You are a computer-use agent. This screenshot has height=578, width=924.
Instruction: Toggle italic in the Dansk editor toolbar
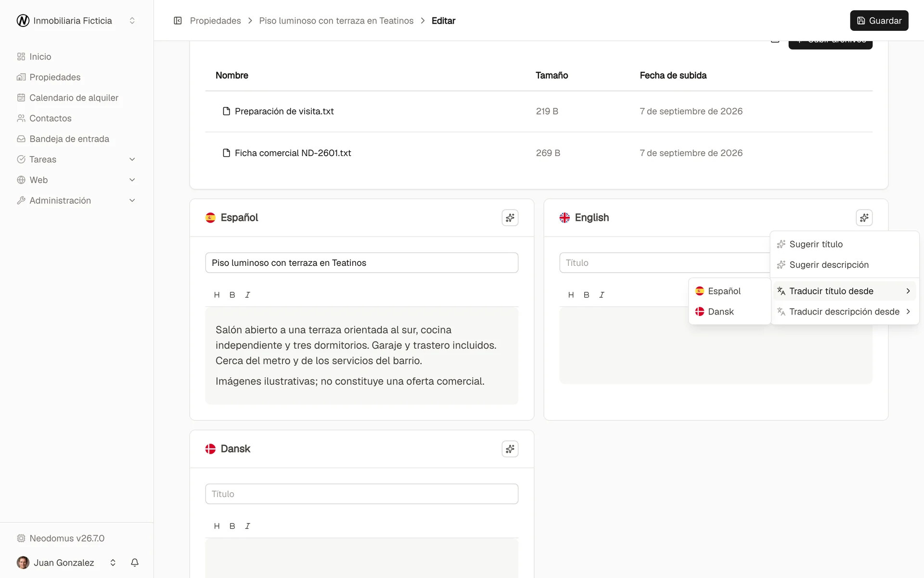coord(247,526)
